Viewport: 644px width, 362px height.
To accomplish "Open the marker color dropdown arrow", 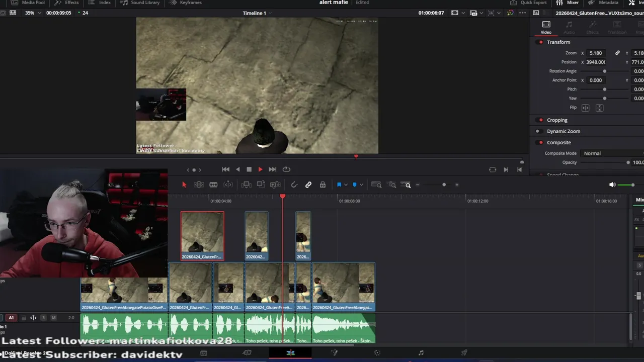I will (361, 185).
